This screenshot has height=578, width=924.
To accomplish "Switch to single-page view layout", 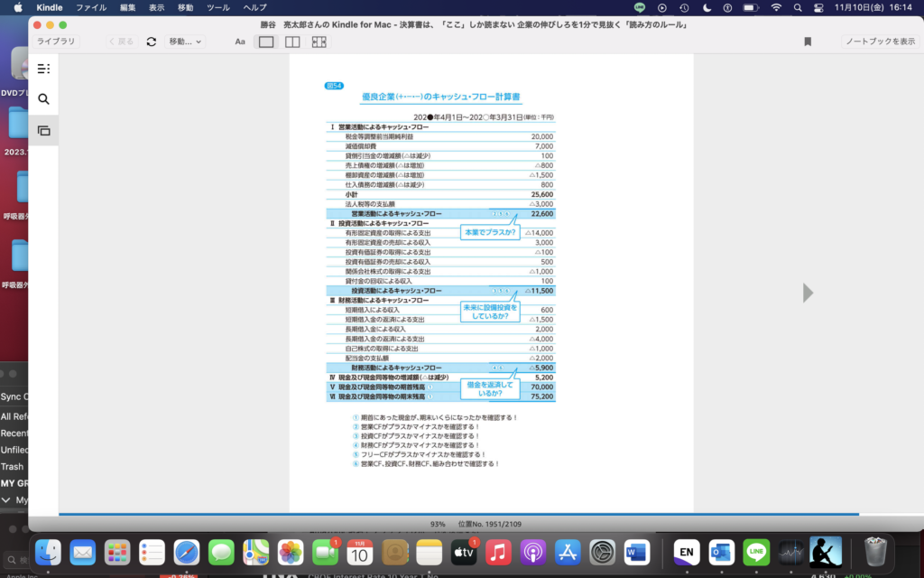I will pos(266,42).
